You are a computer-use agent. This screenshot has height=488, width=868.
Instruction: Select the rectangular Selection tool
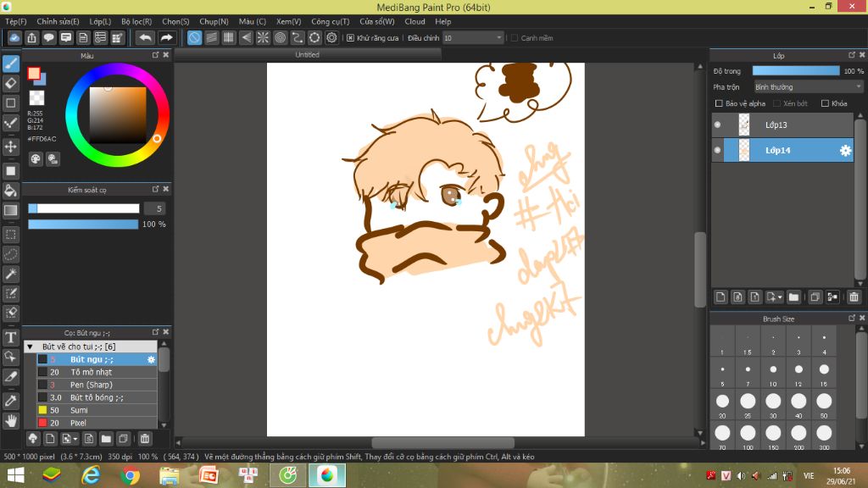10,235
